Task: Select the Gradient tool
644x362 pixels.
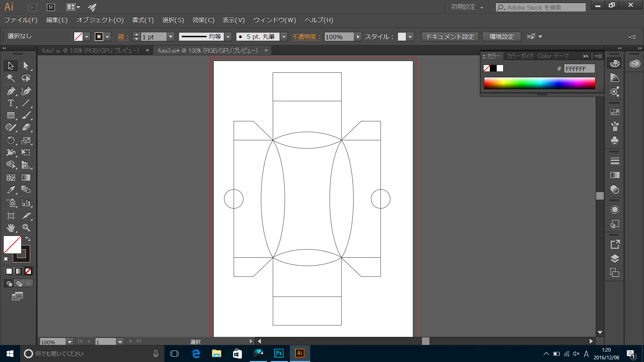Action: [x=26, y=177]
